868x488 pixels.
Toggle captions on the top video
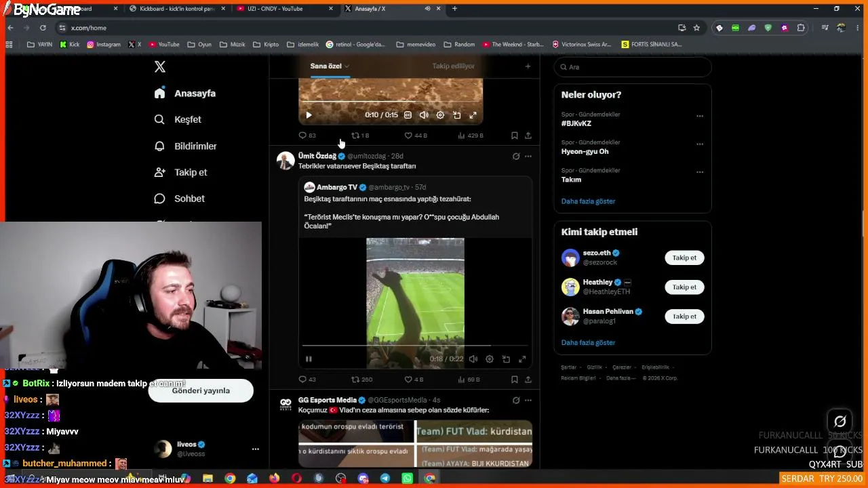(x=408, y=115)
